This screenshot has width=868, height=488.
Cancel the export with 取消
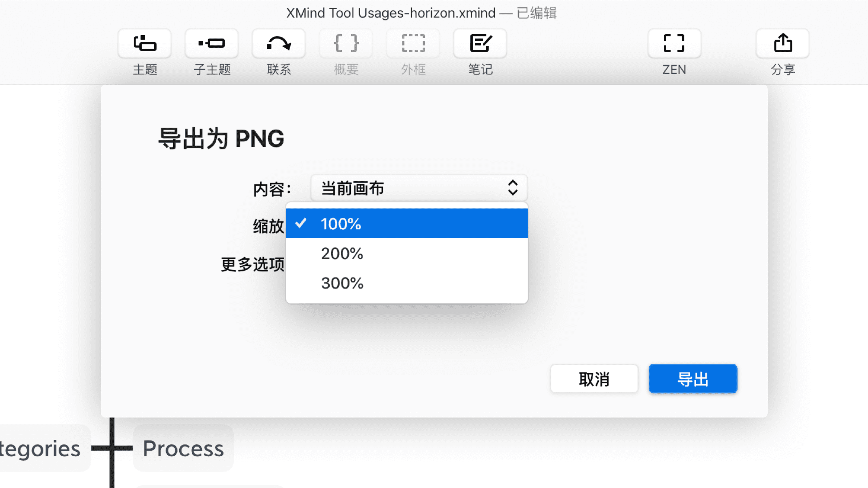point(594,378)
